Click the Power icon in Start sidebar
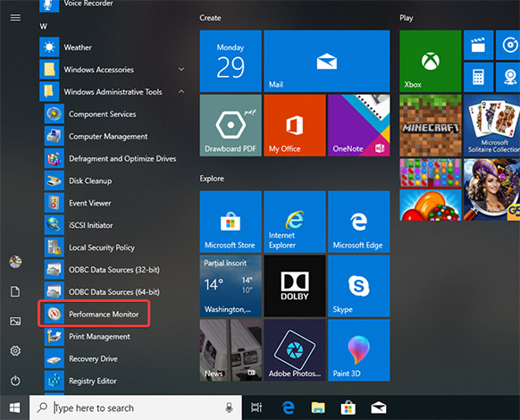The height and width of the screenshot is (420, 520). [x=15, y=381]
